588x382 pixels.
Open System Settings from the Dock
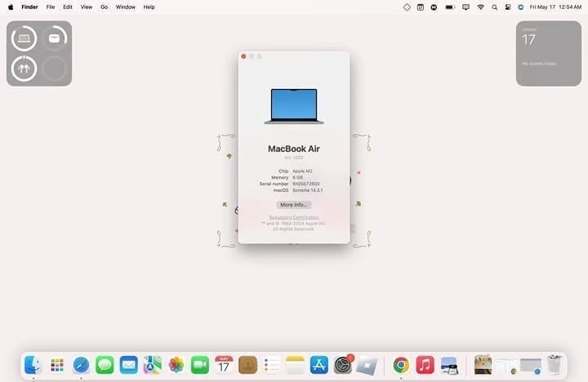(x=343, y=365)
